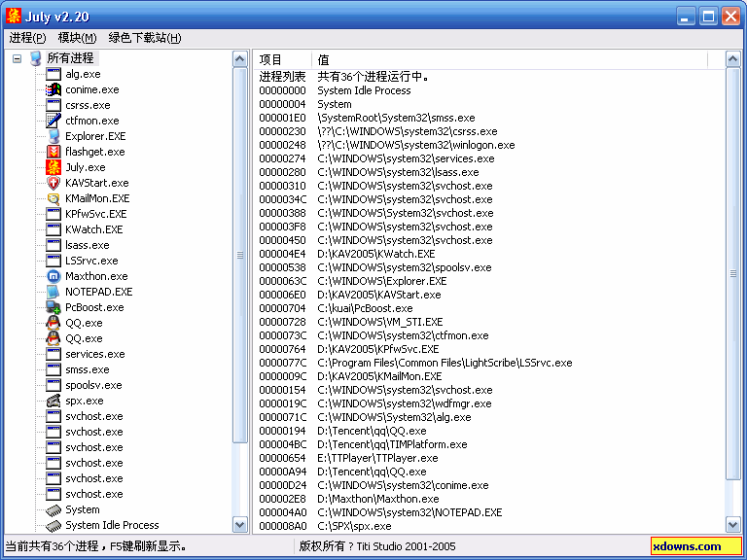Image resolution: width=747 pixels, height=560 pixels.
Task: Select the System Idle Process tree item
Action: (x=112, y=525)
